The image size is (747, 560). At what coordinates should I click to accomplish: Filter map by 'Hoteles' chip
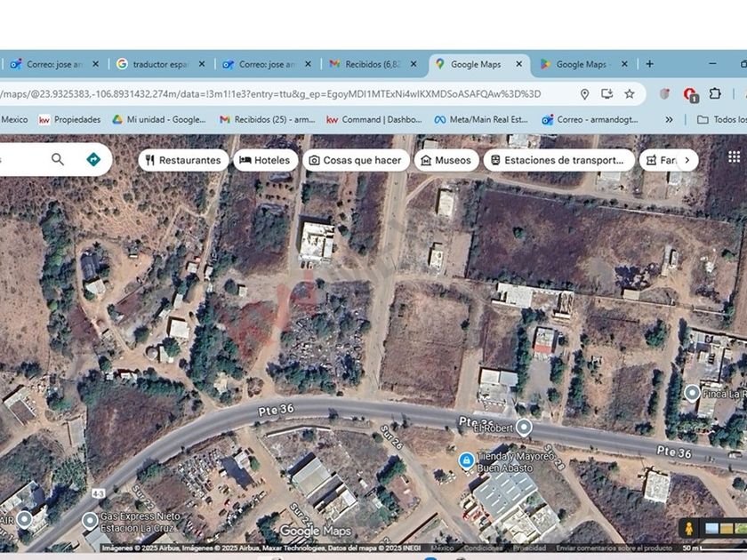coord(265,160)
